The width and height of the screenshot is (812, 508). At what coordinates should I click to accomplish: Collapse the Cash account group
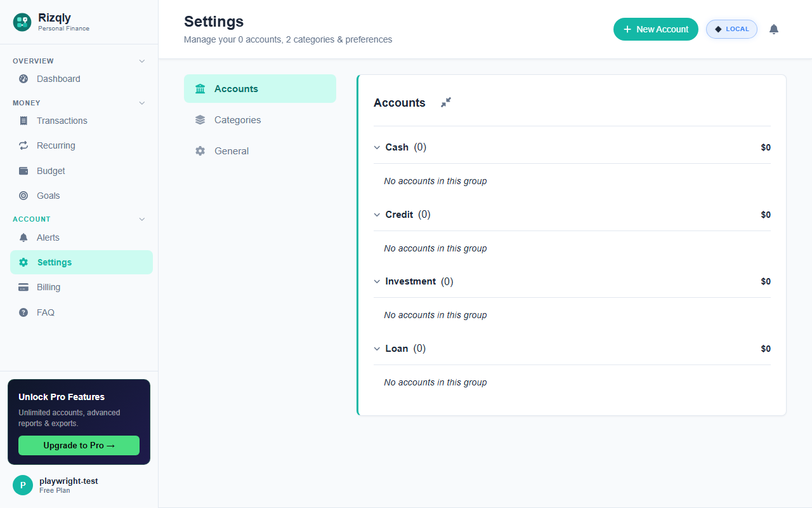(x=377, y=147)
